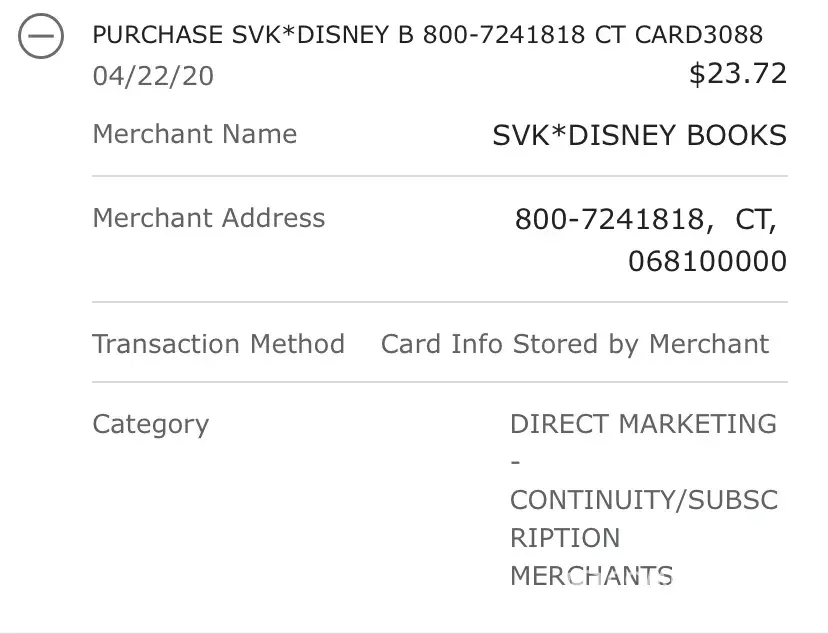The width and height of the screenshot is (828, 634).
Task: Select the Transaction Method label
Action: pyautogui.click(x=218, y=344)
